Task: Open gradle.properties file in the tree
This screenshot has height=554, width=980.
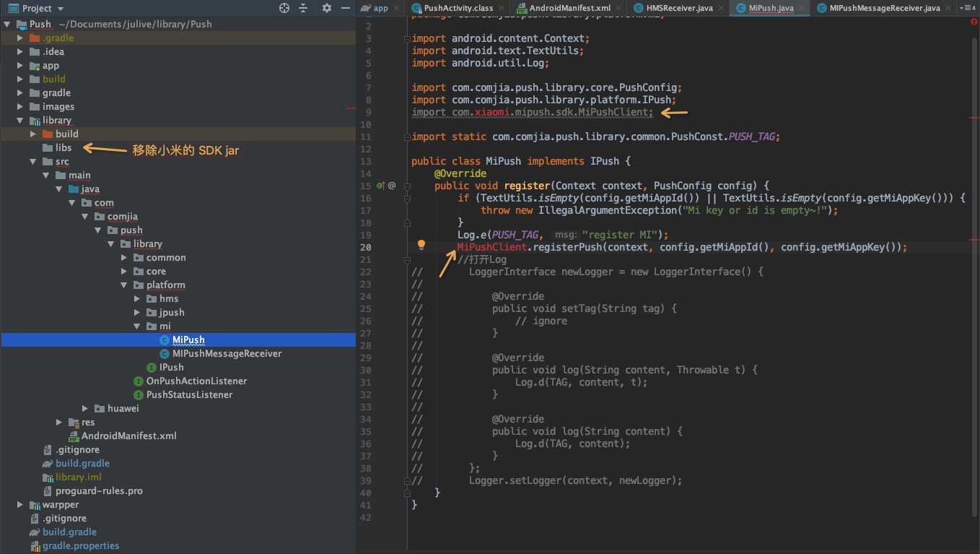Action: 74,545
